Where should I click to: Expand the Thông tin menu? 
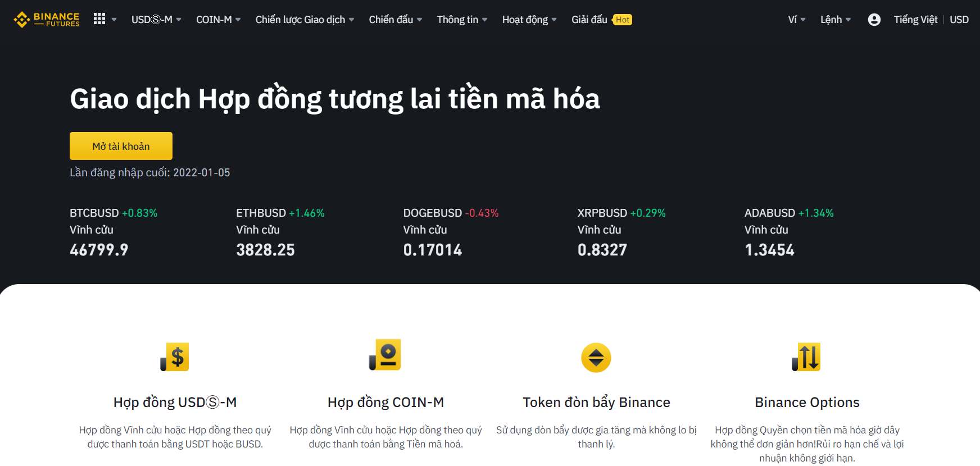point(462,20)
